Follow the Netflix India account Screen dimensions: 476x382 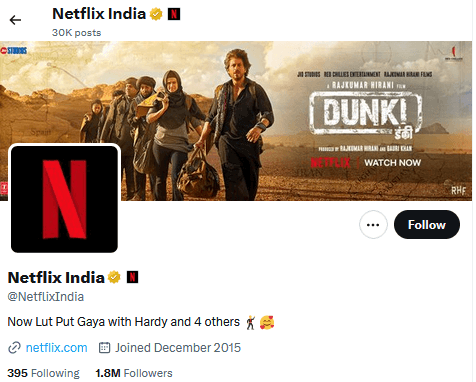(x=427, y=225)
